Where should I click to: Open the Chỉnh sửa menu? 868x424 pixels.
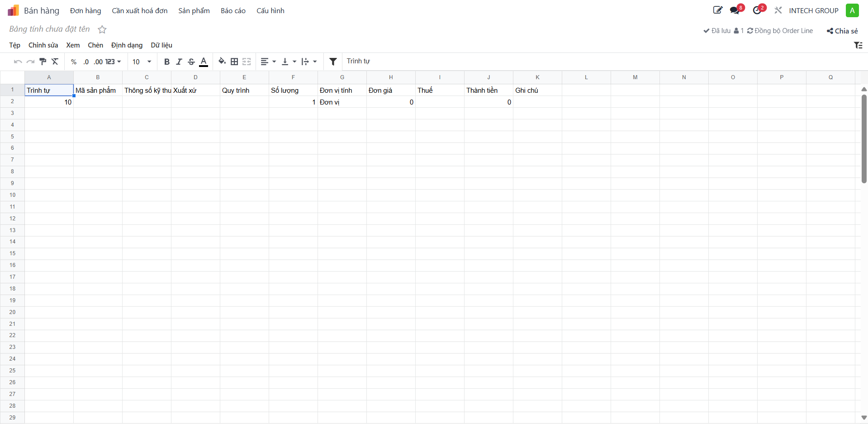[x=43, y=45]
